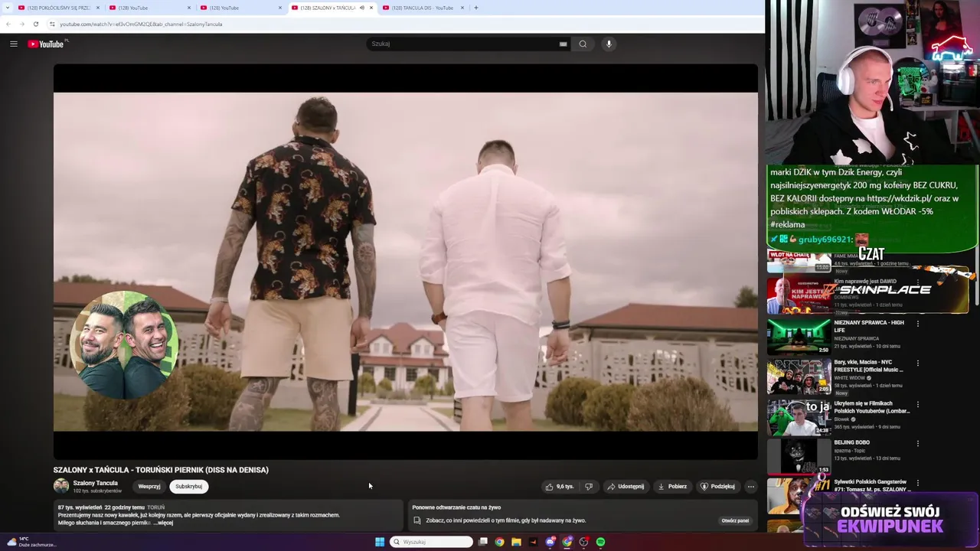This screenshot has width=980, height=551.
Task: Open Ukryłem się w Filmikach video thumbnail
Action: pos(799,417)
